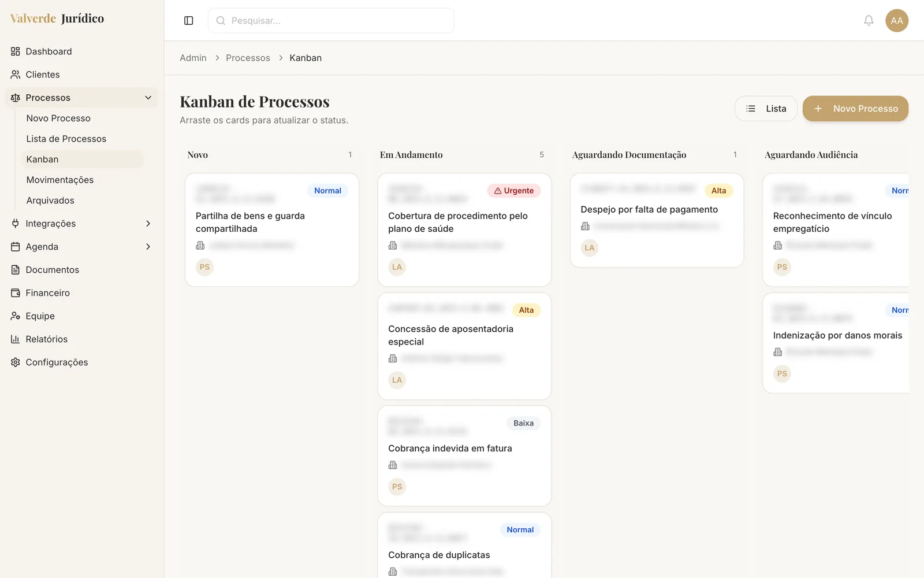Switch to Lista view
This screenshot has height=578, width=924.
click(x=766, y=109)
